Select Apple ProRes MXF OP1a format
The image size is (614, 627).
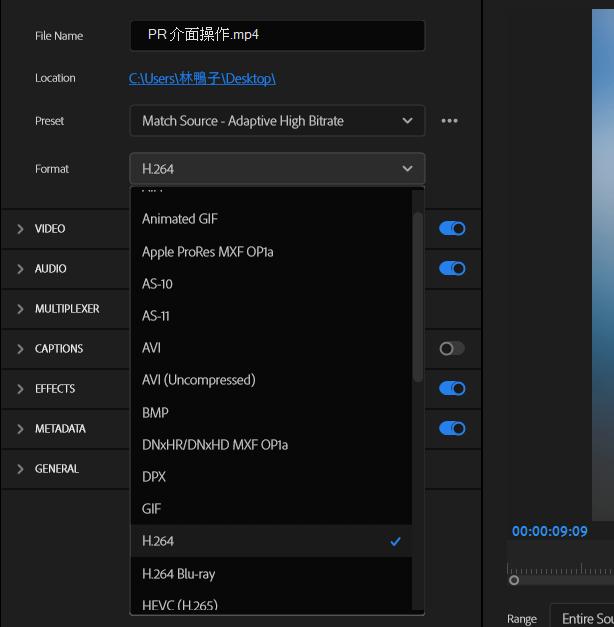[x=207, y=252]
